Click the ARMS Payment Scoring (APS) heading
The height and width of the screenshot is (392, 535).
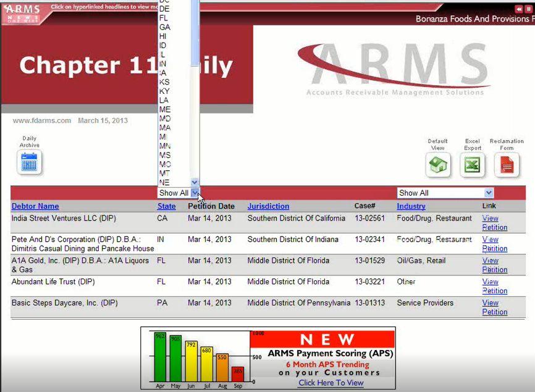[x=331, y=353]
